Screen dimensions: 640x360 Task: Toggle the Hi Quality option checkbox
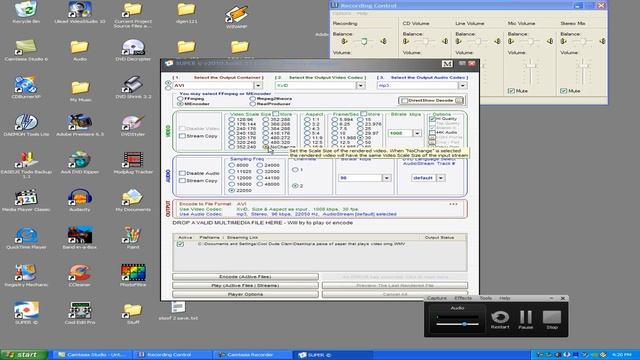(x=432, y=119)
